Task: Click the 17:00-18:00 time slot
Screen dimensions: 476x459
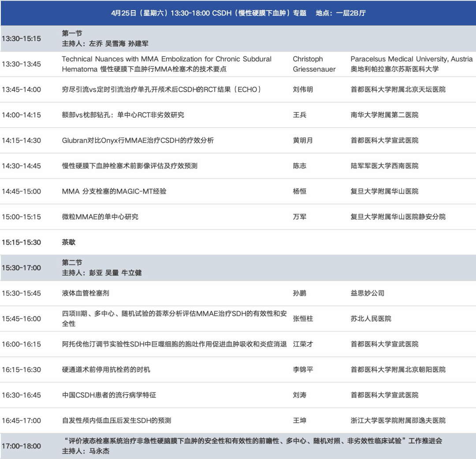Action: (21, 446)
